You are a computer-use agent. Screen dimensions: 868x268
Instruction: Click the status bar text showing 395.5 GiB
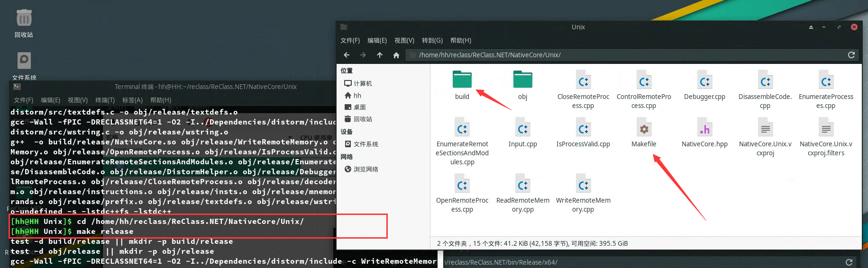pos(532,243)
